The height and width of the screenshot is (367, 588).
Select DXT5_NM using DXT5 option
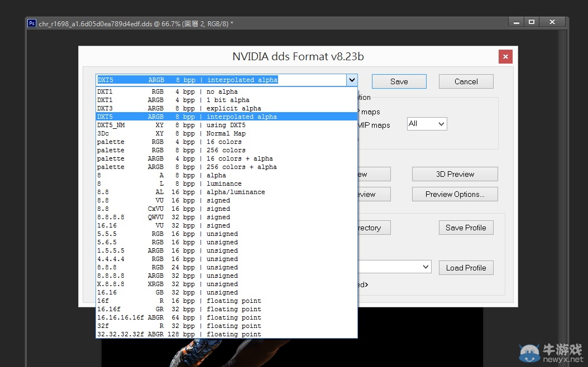pyautogui.click(x=227, y=125)
